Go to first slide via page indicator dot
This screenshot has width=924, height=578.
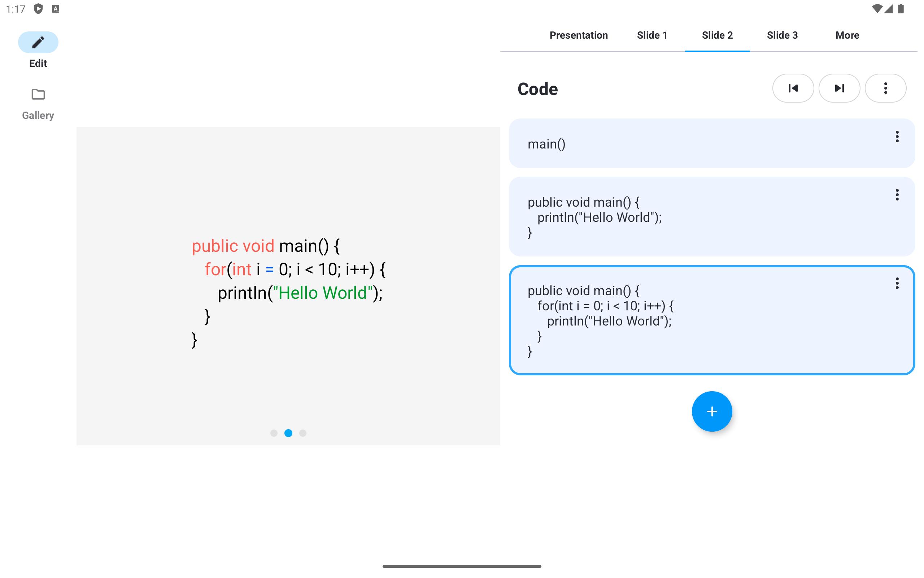(x=274, y=433)
